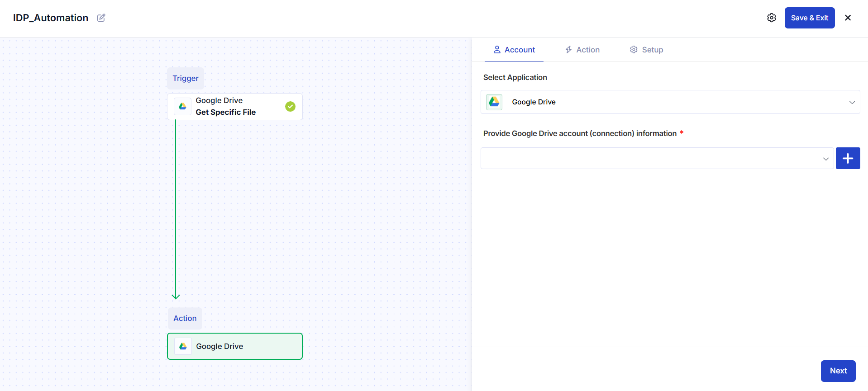The height and width of the screenshot is (391, 868).
Task: Add new connection with plus button
Action: 848,158
